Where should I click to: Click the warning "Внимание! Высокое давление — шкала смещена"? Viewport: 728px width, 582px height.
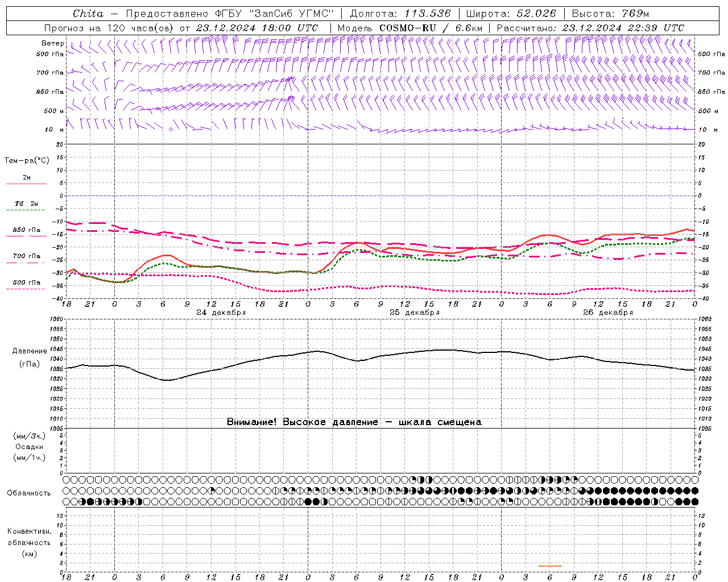[x=354, y=422]
